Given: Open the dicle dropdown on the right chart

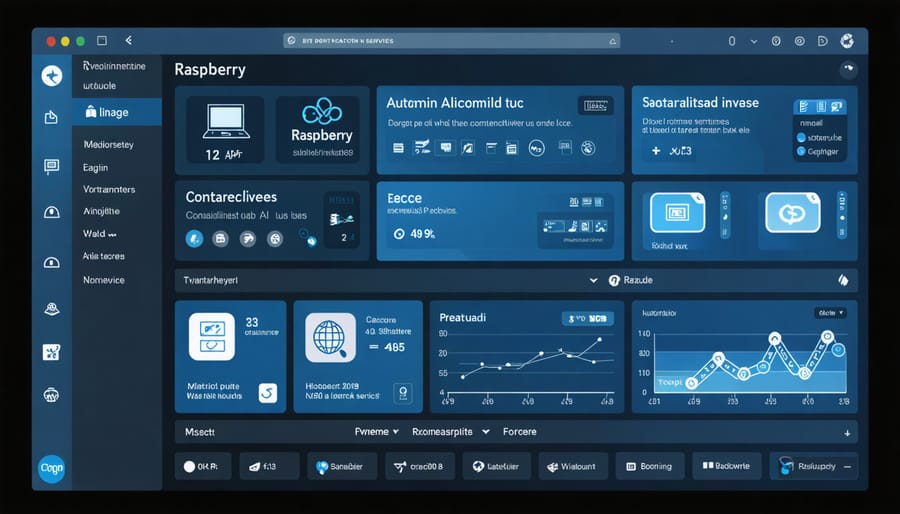Looking at the screenshot, I should pyautogui.click(x=830, y=313).
